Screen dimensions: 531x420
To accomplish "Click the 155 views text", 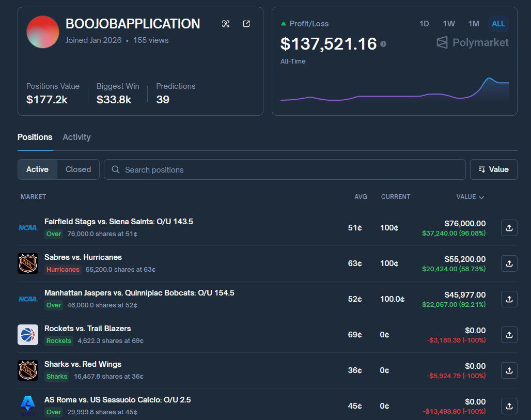I will tap(151, 40).
